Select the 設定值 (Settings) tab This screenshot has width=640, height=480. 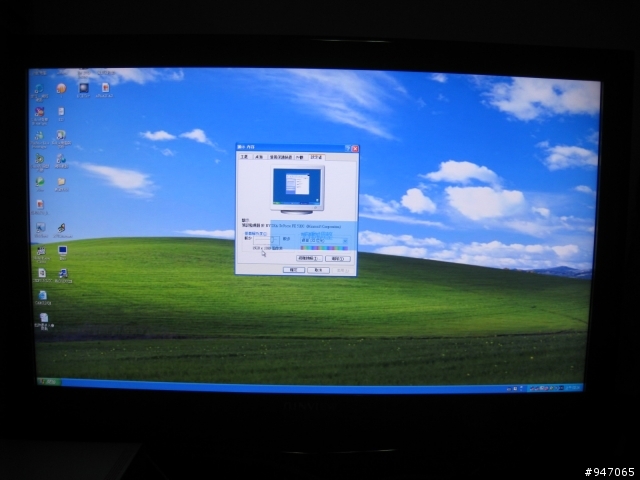(x=317, y=157)
